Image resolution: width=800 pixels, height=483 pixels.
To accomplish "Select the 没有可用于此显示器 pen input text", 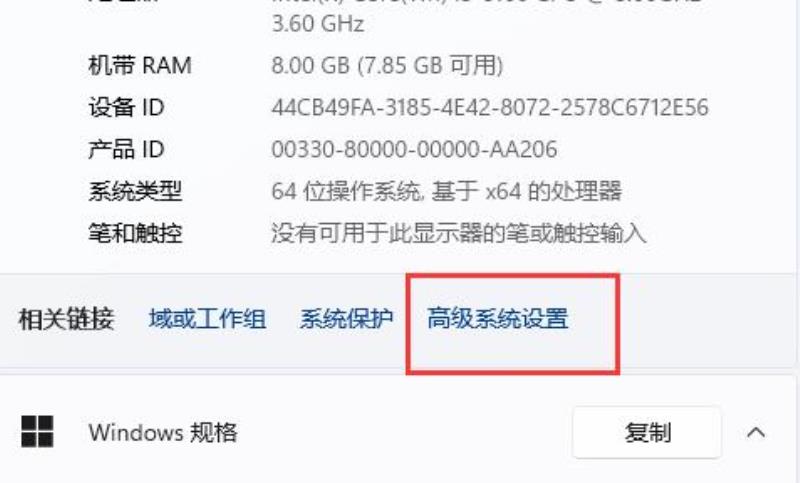I will coord(459,233).
